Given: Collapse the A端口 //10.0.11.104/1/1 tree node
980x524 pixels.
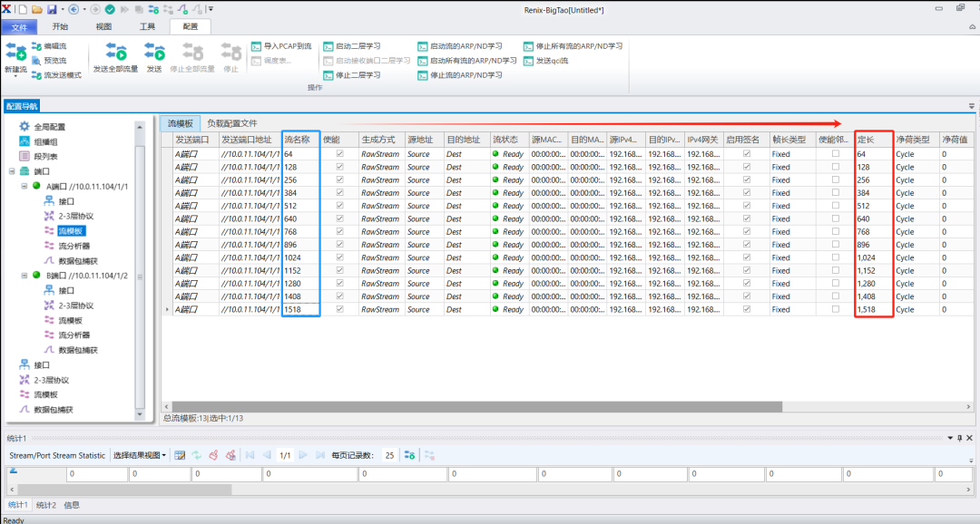Looking at the screenshot, I should [24, 187].
